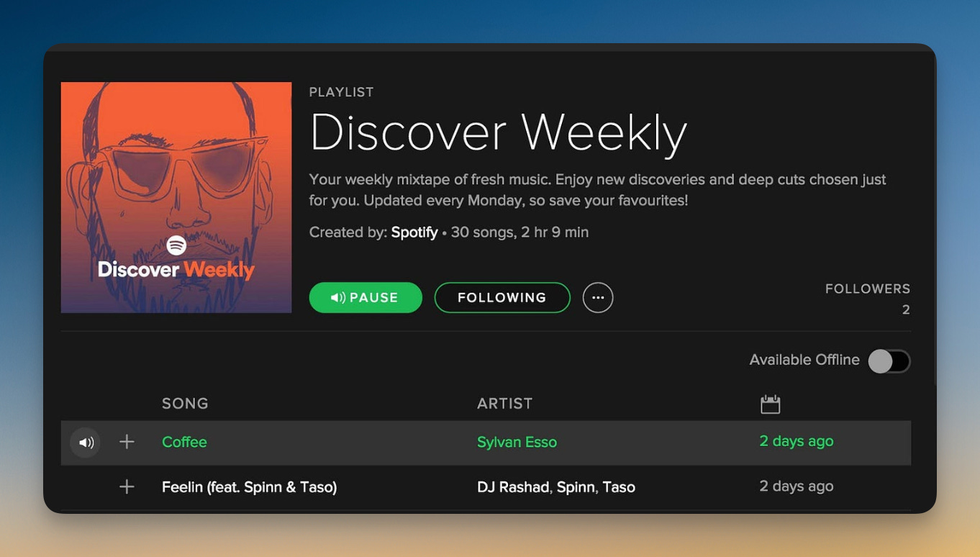Pause playback with the green PAUSE button
Viewport: 980px width, 557px height.
click(366, 297)
